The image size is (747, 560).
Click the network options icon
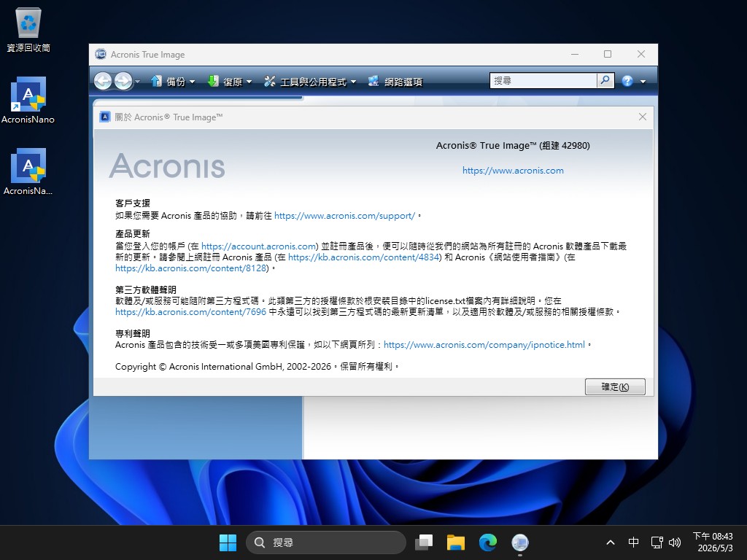[x=373, y=81]
